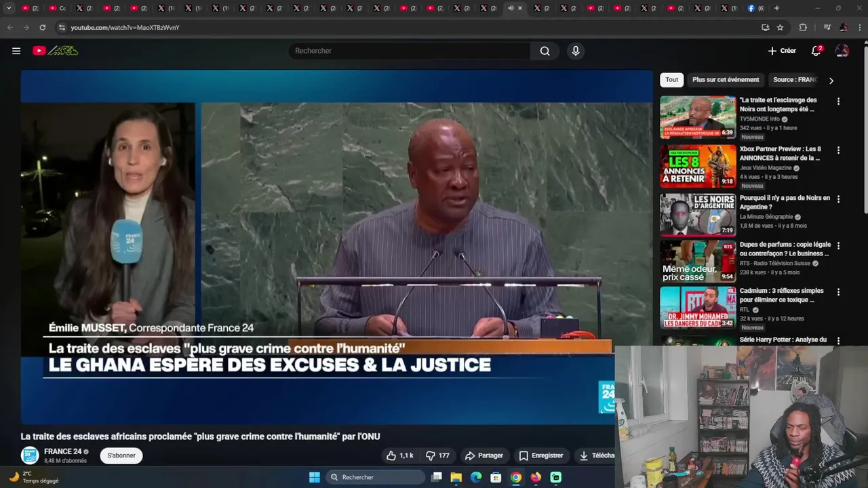Open options for the Cadmium video
868x488 pixels.
838,292
